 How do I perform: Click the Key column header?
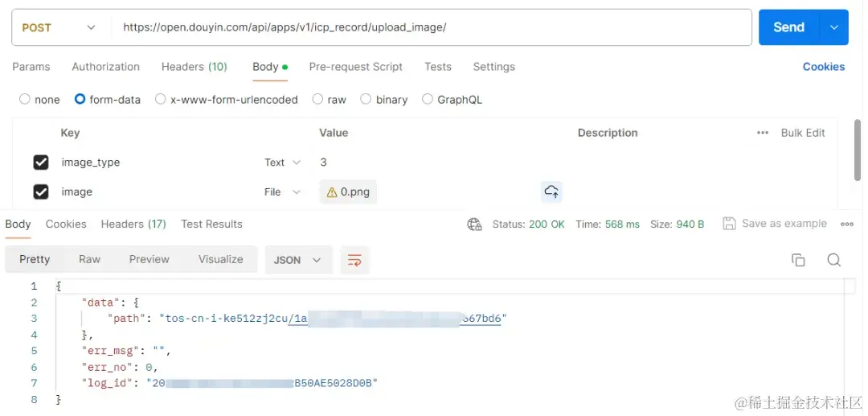click(70, 133)
